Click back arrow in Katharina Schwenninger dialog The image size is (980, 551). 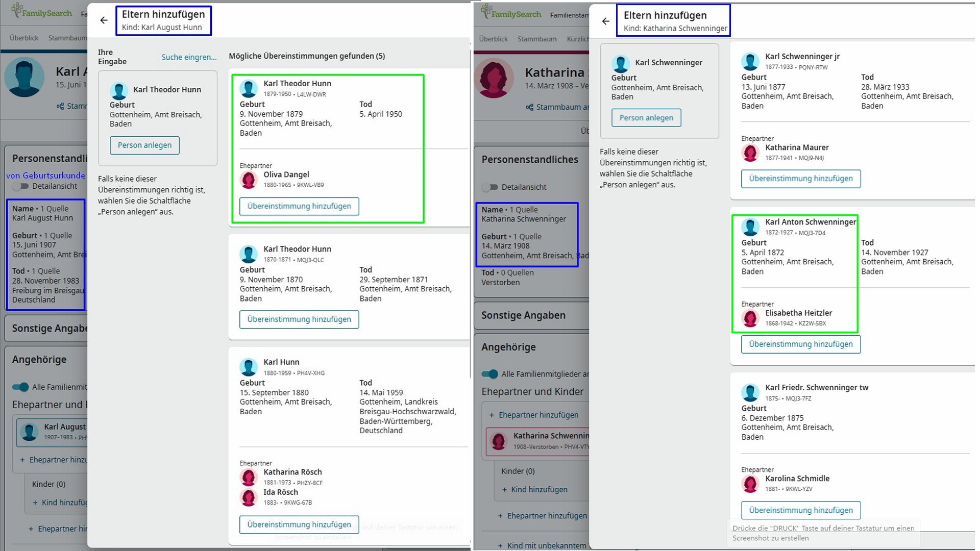coord(605,21)
